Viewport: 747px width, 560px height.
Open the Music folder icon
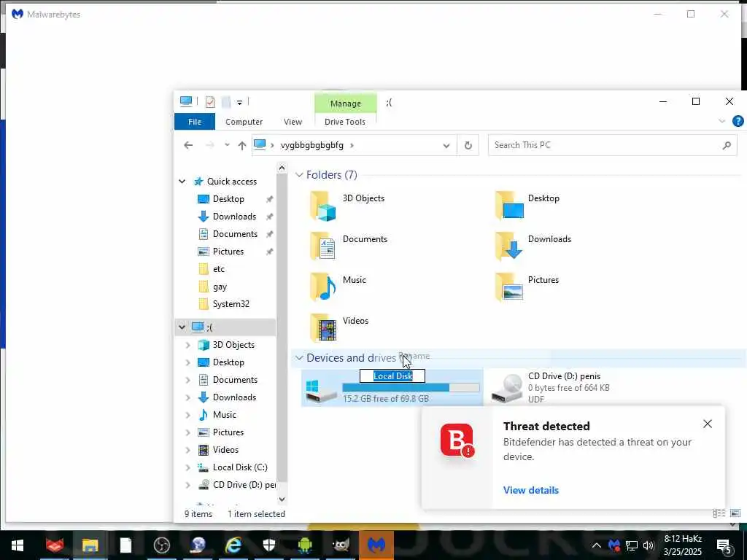(323, 287)
